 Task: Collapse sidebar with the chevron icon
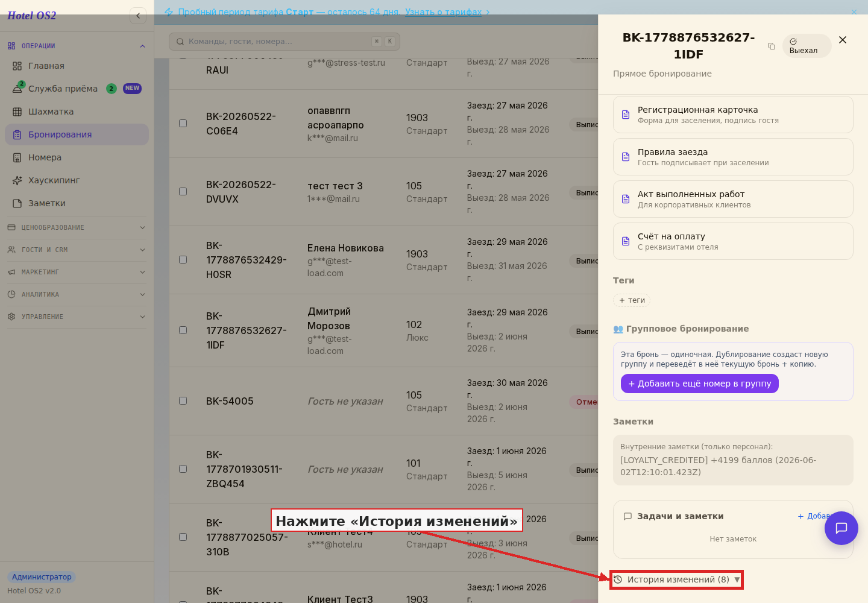tap(138, 16)
